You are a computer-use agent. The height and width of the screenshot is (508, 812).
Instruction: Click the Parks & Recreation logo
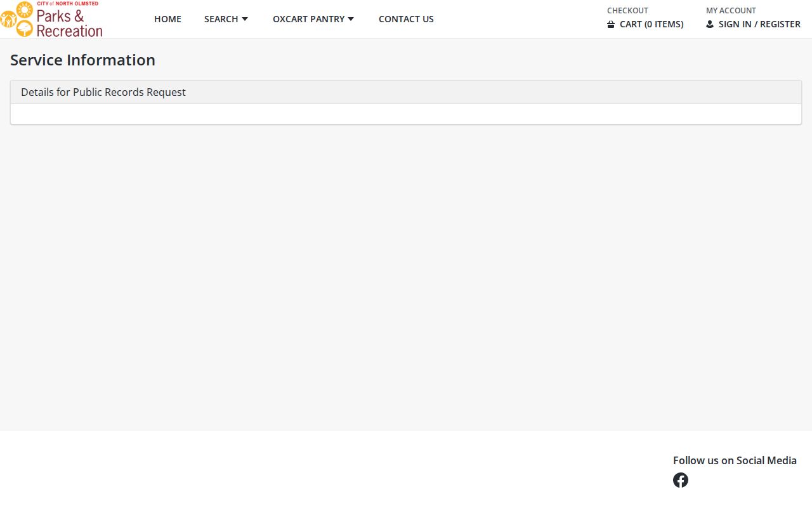coord(51,19)
